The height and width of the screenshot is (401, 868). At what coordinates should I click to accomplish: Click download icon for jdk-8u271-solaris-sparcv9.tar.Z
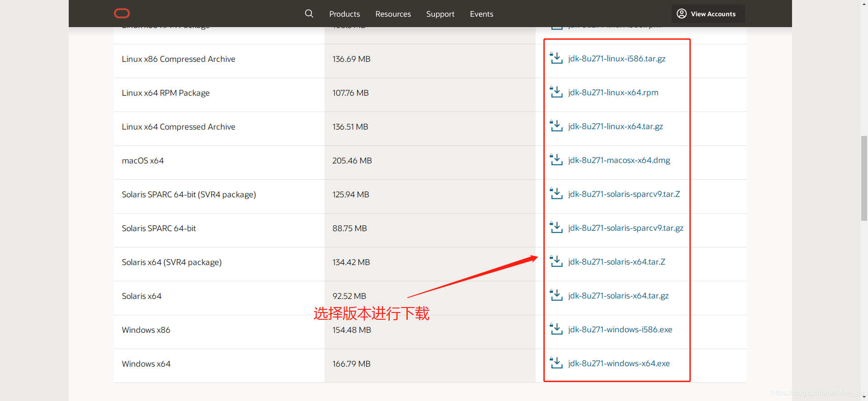point(556,194)
